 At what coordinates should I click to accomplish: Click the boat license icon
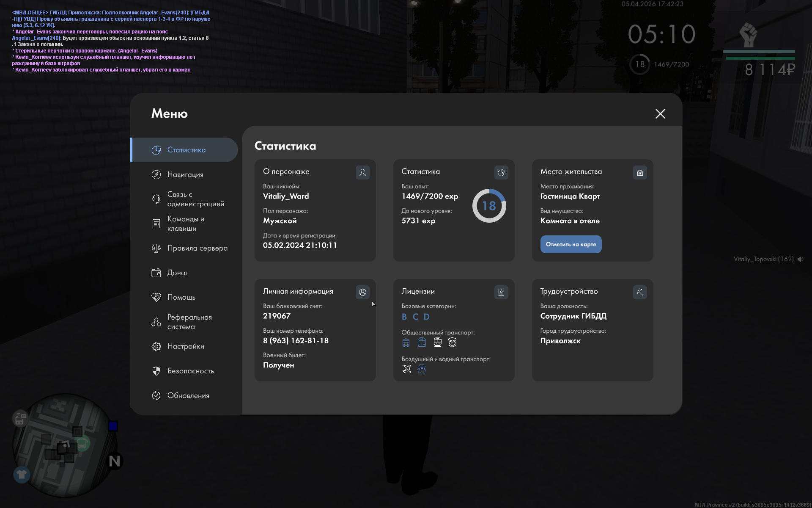[x=422, y=369]
